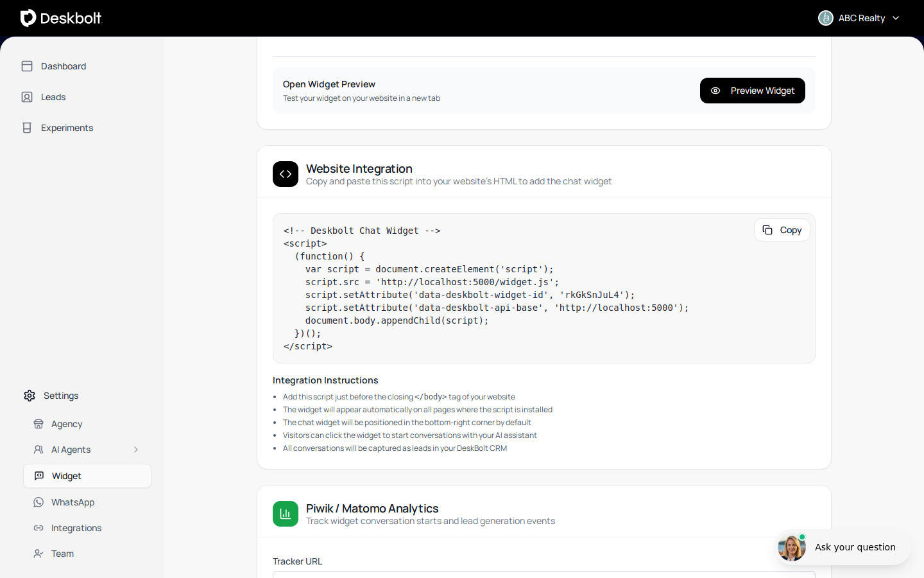Click the instruction about closing body tag
The image size is (924, 578).
coord(399,397)
